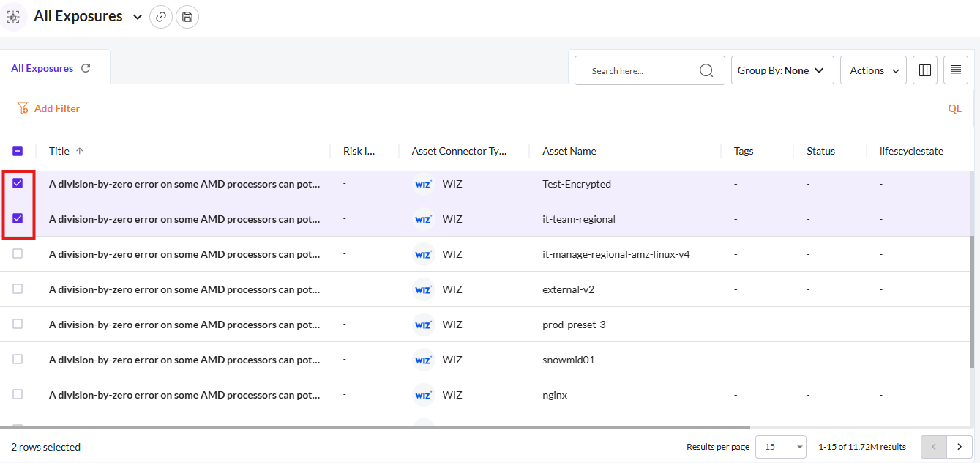
Task: Open the exposure title in snowmid01 row
Action: 184,360
